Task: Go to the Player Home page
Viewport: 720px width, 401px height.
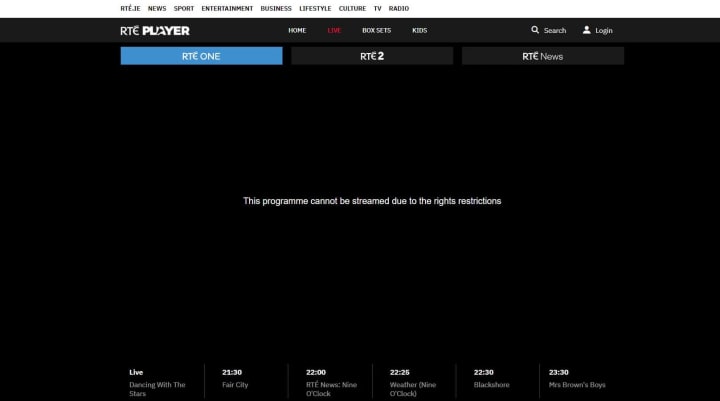Action: point(297,30)
